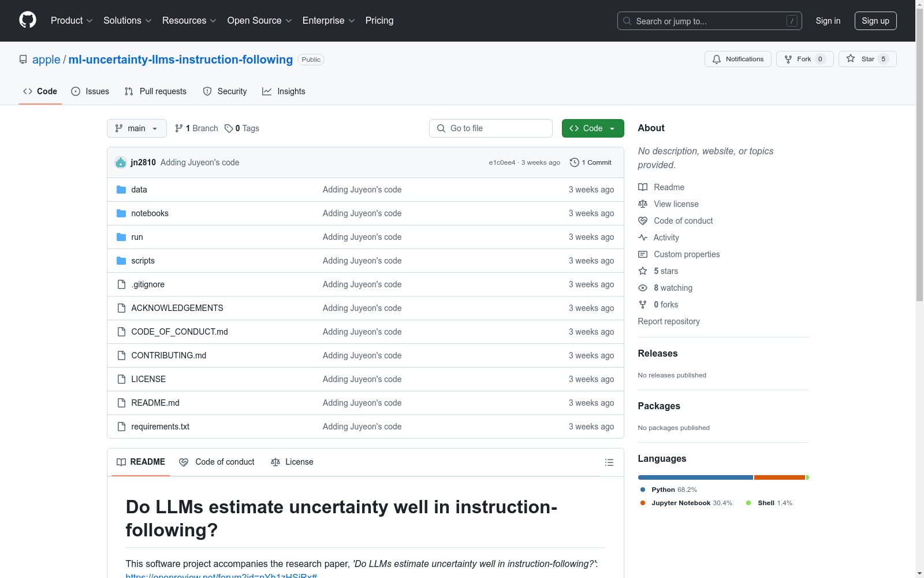Expand the Product menu
The width and height of the screenshot is (924, 578).
pyautogui.click(x=72, y=21)
